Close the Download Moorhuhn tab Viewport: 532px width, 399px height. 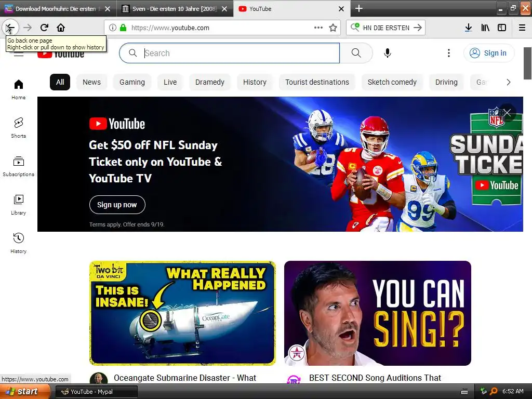tap(108, 9)
